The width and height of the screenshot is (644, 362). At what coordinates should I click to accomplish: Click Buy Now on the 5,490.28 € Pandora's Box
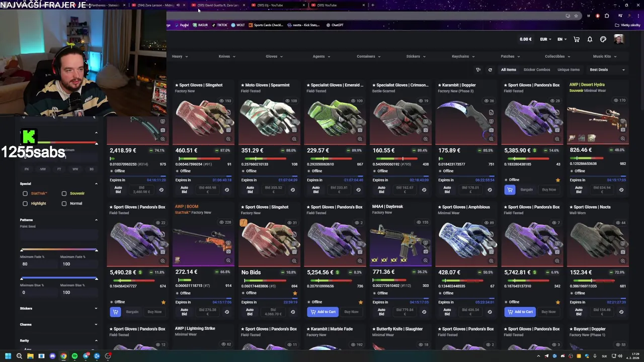pyautogui.click(x=154, y=312)
